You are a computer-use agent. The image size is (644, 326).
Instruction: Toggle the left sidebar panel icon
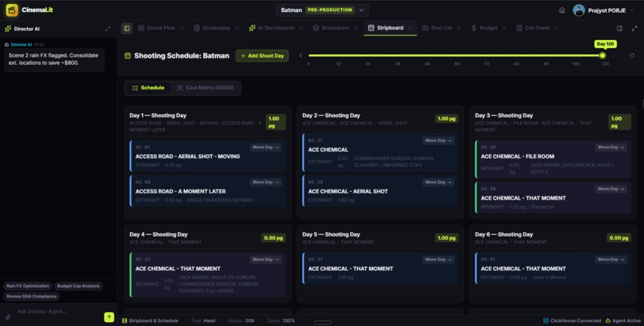tap(126, 28)
